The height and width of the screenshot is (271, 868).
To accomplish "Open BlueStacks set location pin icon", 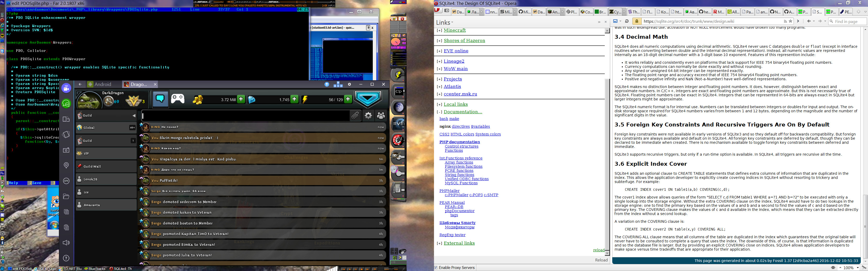I will tap(66, 165).
